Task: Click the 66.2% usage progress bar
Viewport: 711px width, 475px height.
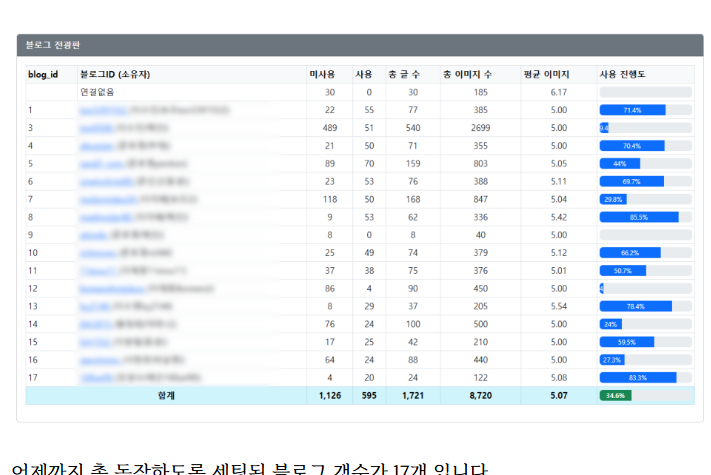Action: (x=646, y=253)
